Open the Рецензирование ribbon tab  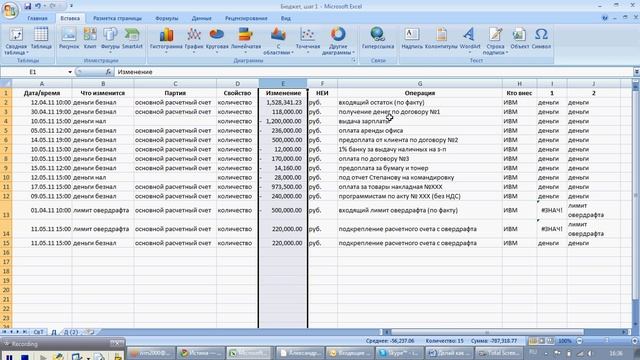point(246,18)
